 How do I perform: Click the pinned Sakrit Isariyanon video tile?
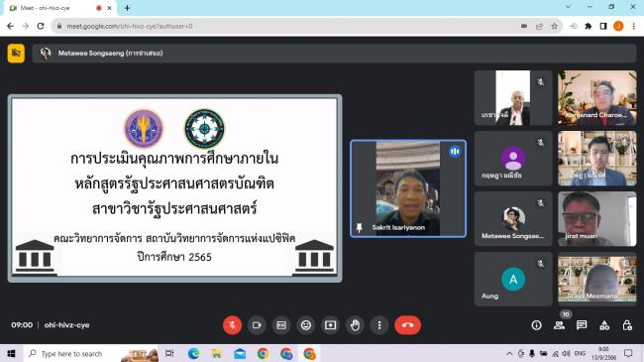click(408, 188)
